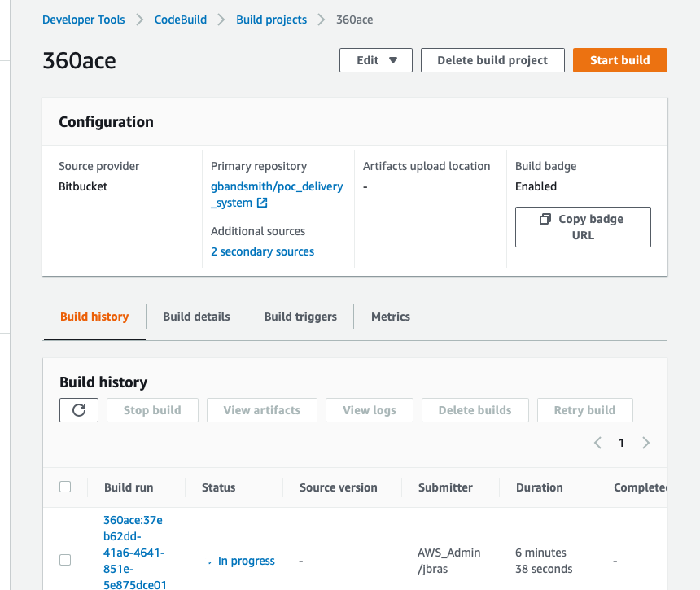Go to previous page of build history
This screenshot has width=700, height=590.
click(x=597, y=443)
